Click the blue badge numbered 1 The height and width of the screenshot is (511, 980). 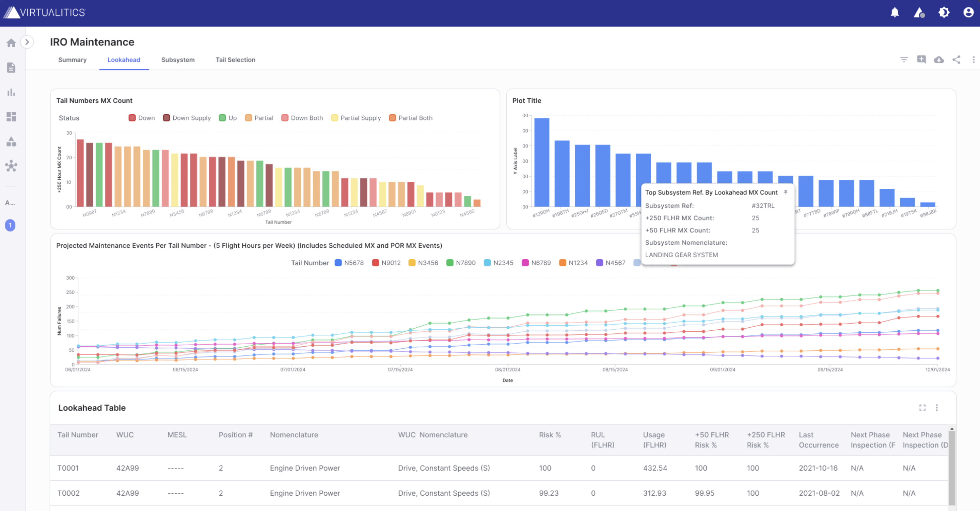[x=10, y=225]
